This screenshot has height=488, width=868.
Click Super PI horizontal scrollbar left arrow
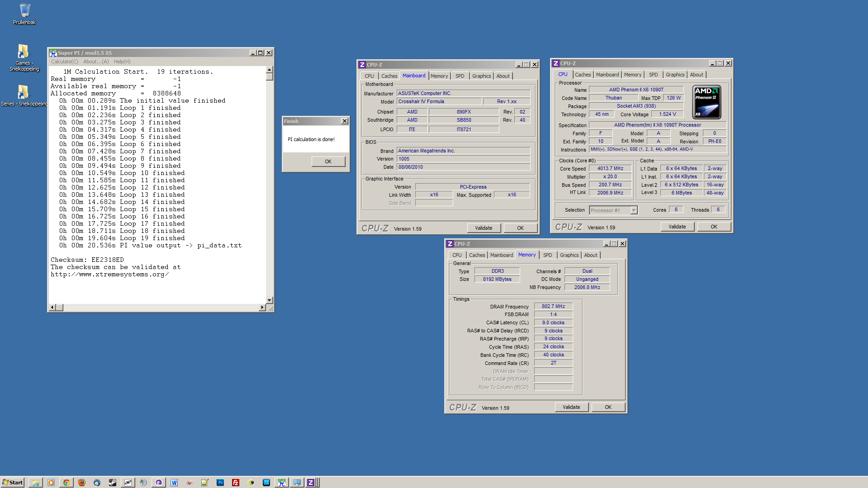[52, 308]
